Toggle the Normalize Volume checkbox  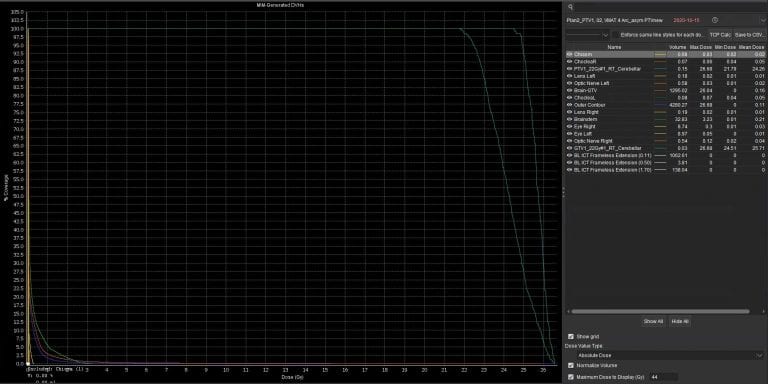pos(571,365)
